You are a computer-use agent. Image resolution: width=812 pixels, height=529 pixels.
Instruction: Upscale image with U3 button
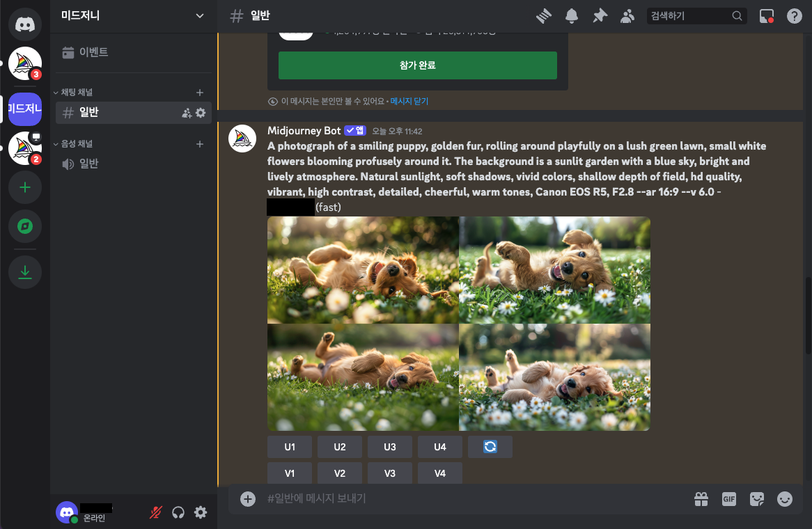pos(390,447)
